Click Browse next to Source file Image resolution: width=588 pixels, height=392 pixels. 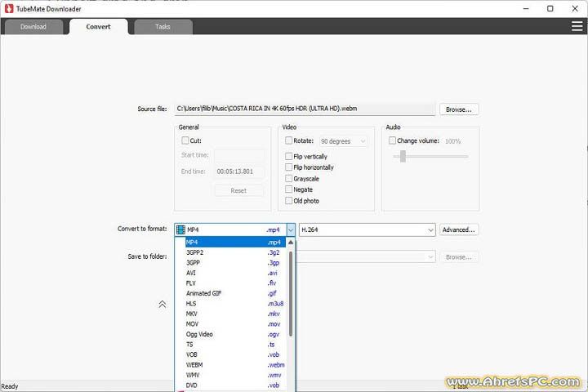(x=459, y=109)
